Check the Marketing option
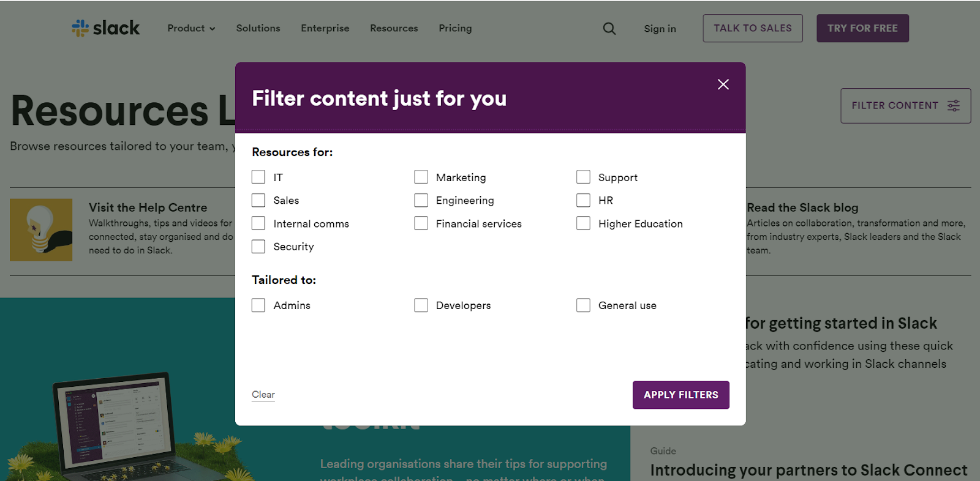This screenshot has height=481, width=980. click(x=421, y=177)
